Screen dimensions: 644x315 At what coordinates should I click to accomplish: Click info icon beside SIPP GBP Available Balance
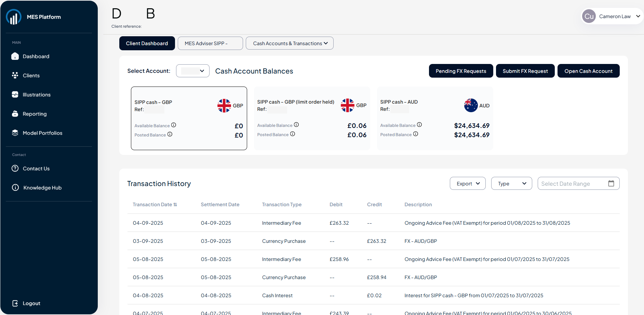tap(174, 125)
